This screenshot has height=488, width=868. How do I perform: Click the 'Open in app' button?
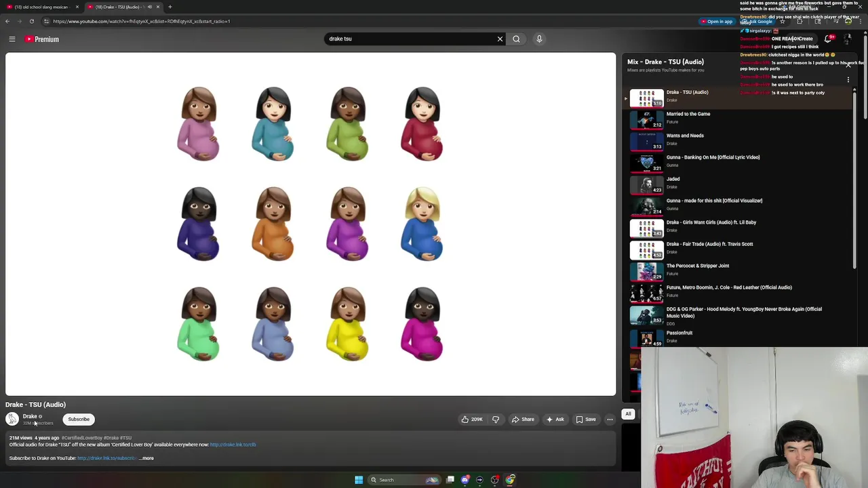point(717,21)
